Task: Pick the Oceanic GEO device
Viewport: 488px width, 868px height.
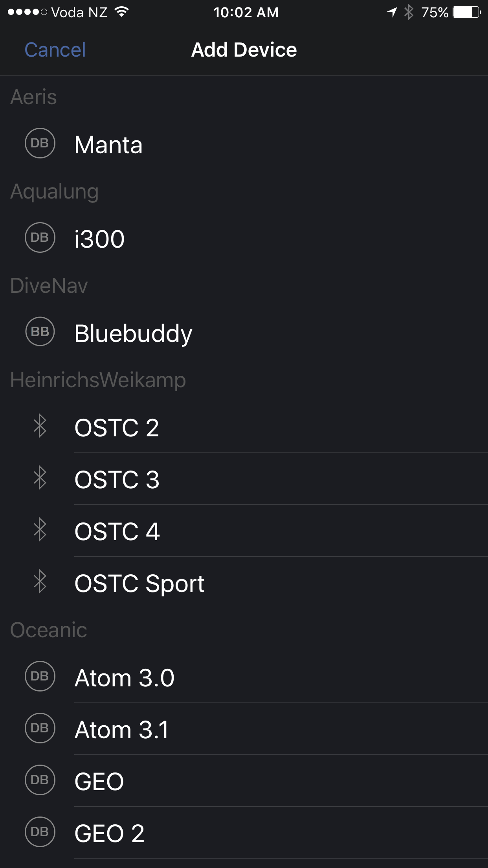Action: (99, 782)
